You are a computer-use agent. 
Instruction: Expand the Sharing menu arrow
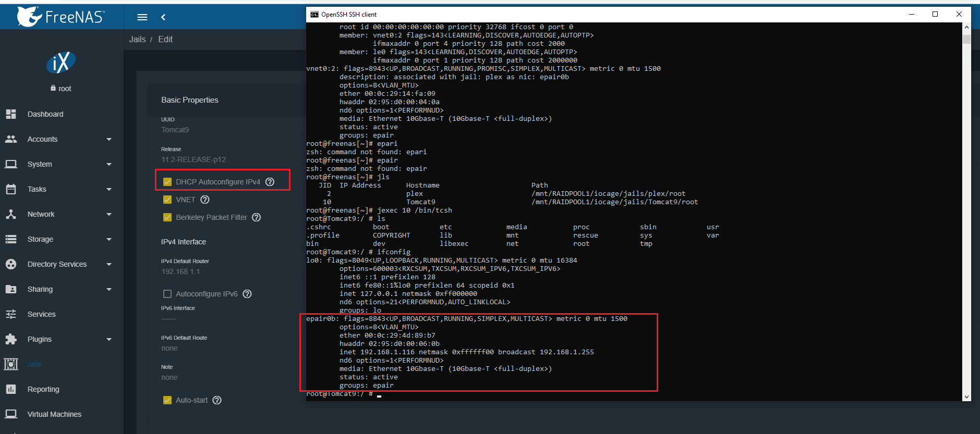click(109, 290)
